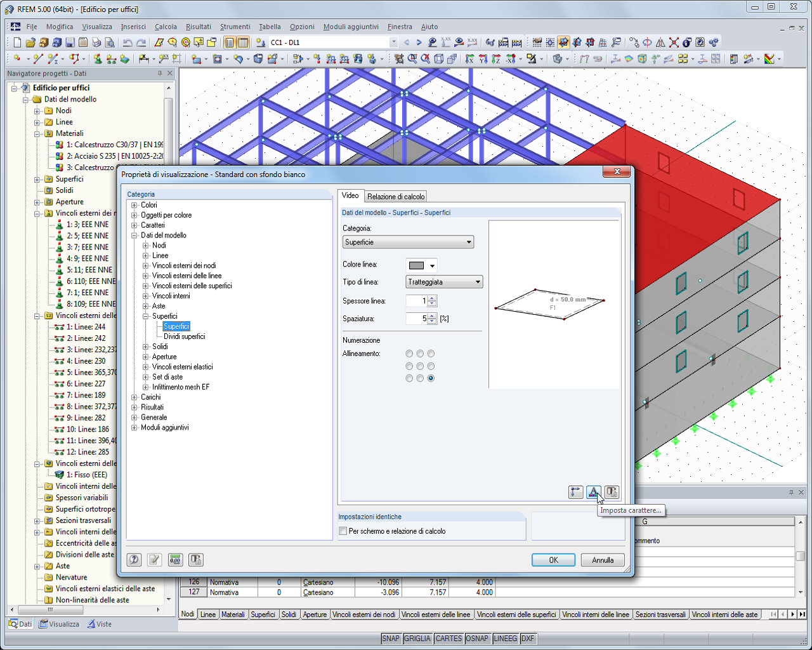Image resolution: width=812 pixels, height=650 pixels.
Task: Expand the Nodi node in the navigator
Action: click(37, 111)
